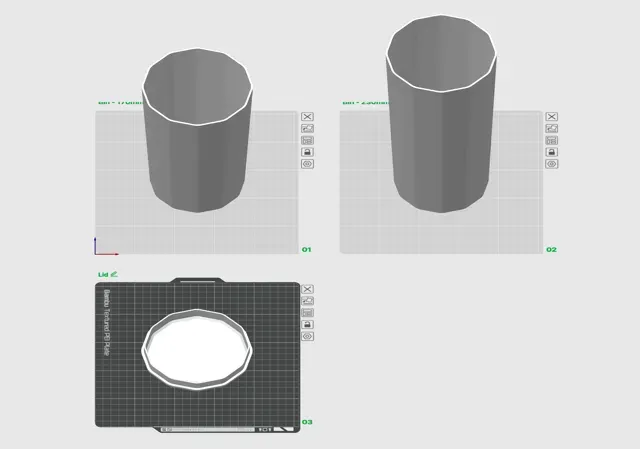640x449 pixels.
Task: Toggle the lock on plate 01
Action: [307, 152]
